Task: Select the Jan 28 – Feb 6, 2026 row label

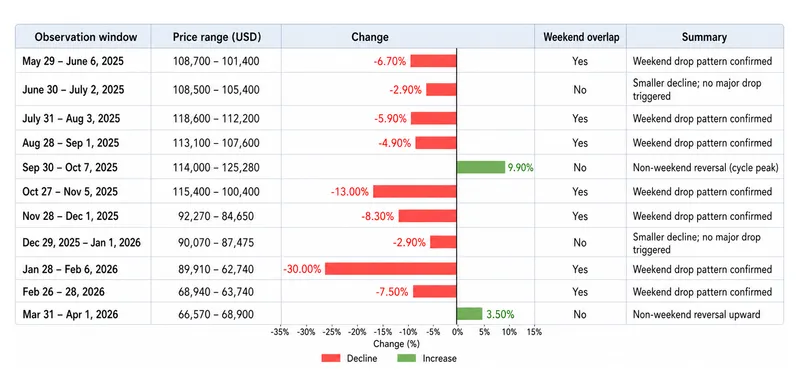Action: coord(70,269)
